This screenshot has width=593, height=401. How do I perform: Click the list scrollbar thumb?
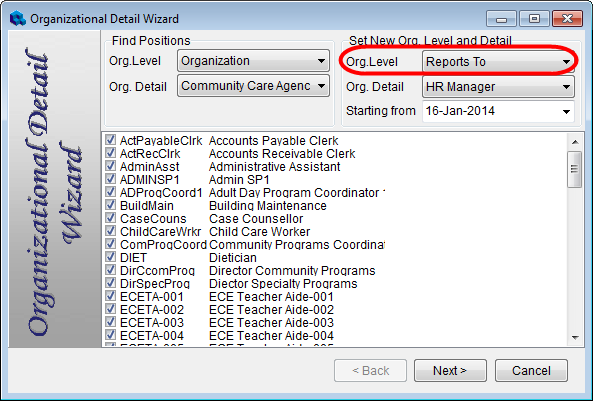click(x=575, y=169)
